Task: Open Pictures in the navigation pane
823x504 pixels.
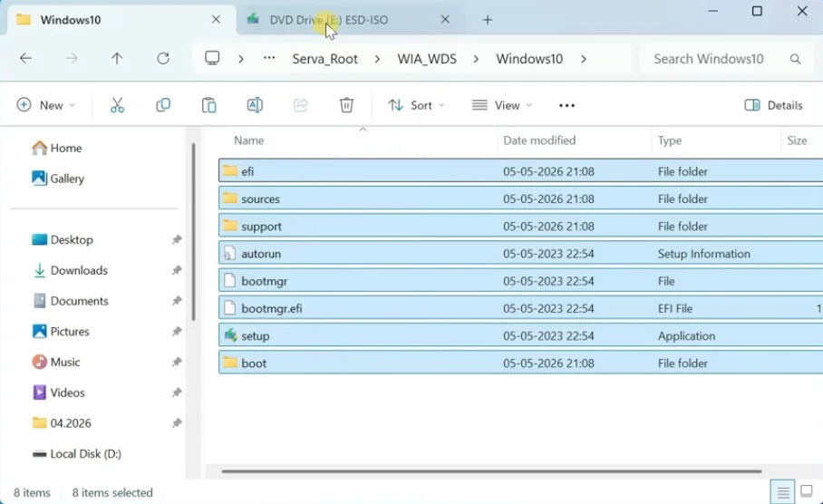Action: [x=61, y=331]
